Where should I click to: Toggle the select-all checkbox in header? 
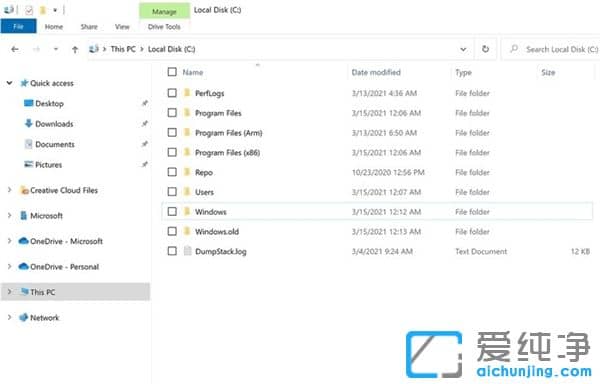click(x=172, y=72)
